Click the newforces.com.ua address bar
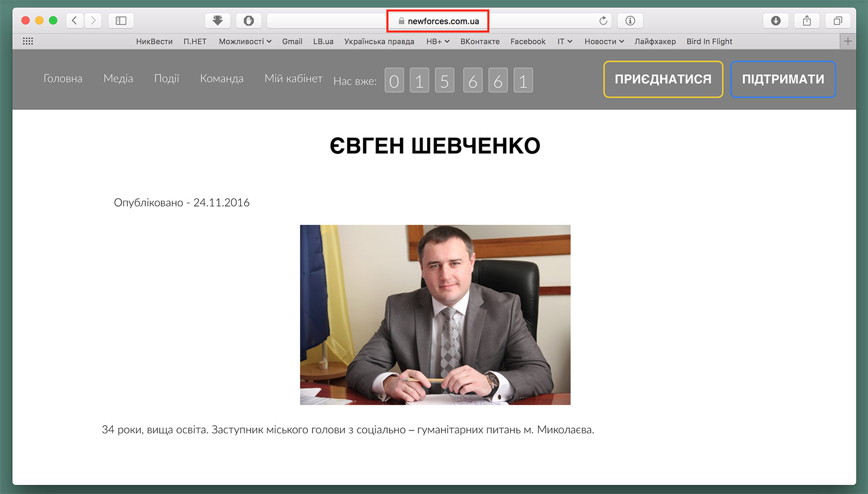Screen dimensions: 868x494 (x=438, y=21)
